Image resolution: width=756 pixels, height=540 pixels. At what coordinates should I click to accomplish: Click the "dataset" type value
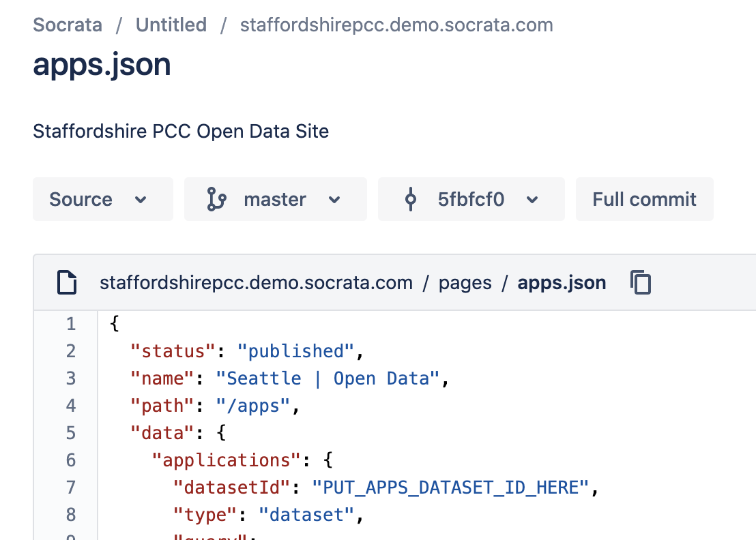(x=306, y=515)
